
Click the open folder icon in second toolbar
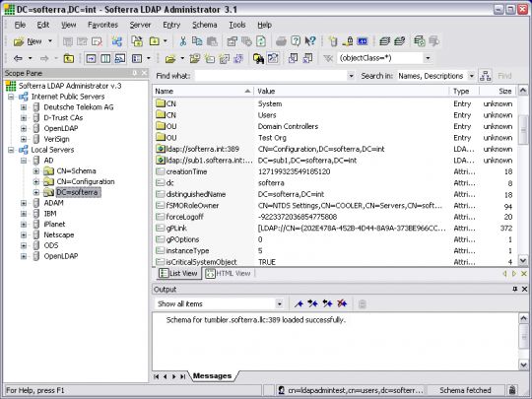click(x=170, y=59)
